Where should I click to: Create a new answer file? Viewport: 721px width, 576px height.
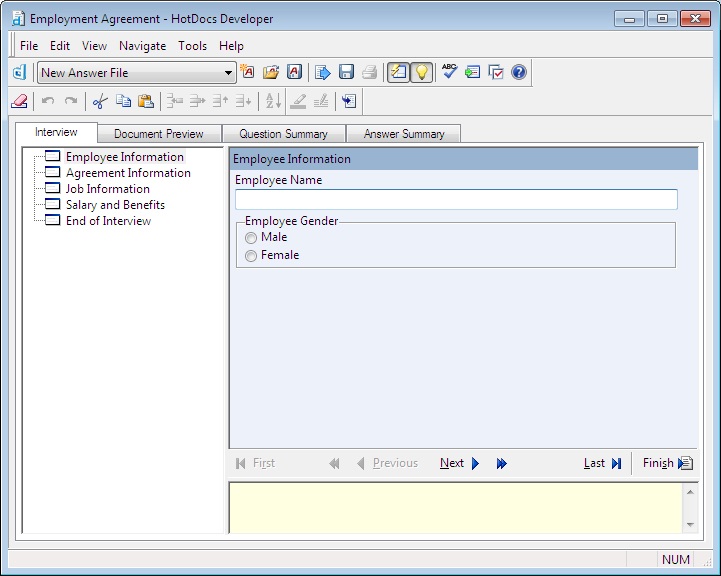247,72
